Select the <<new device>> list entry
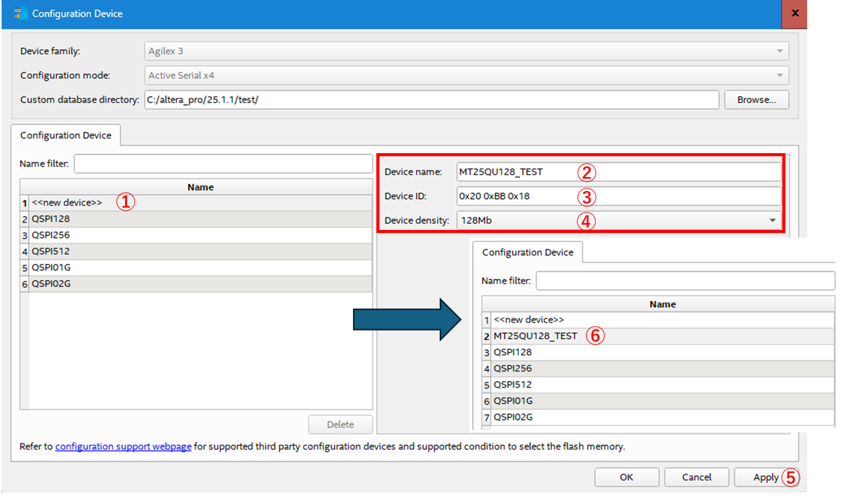The width and height of the screenshot is (842, 504). (x=67, y=202)
